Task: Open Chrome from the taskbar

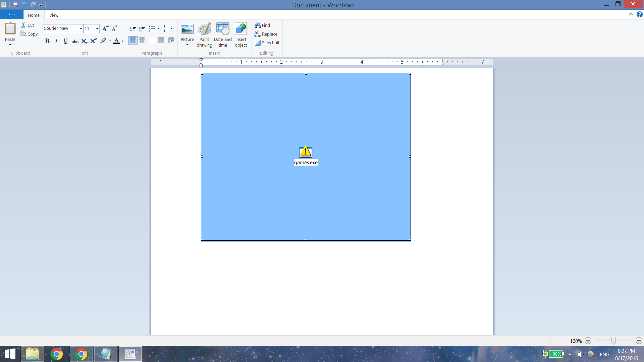Action: point(57,354)
